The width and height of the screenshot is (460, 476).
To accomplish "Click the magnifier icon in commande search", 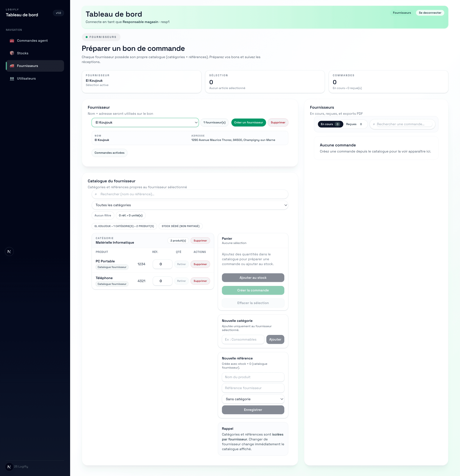I will point(374,124).
